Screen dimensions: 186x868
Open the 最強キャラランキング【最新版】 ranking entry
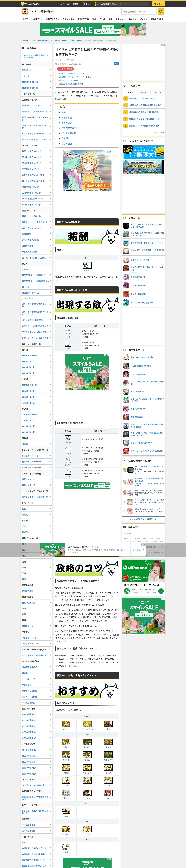[x=143, y=98]
